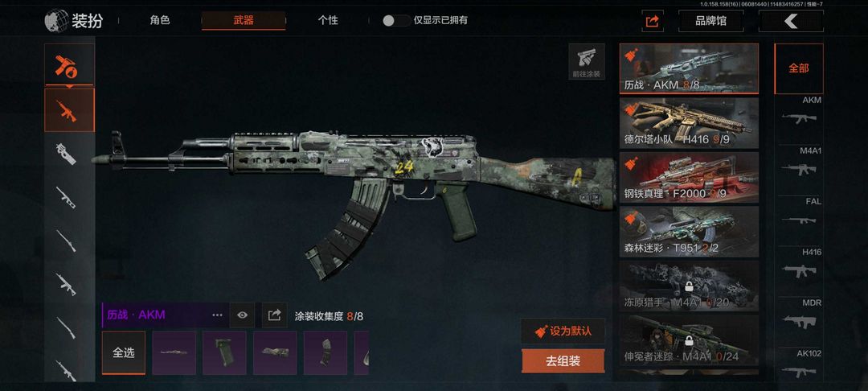This screenshot has width=868, height=391.
Task: Click the 去组装 button
Action: point(563,362)
